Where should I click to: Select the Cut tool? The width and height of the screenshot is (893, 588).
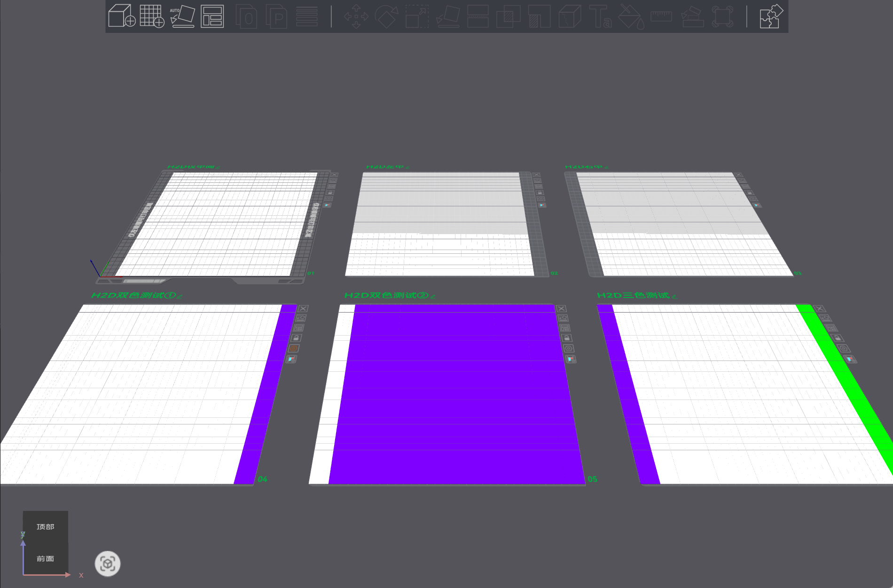(x=478, y=16)
